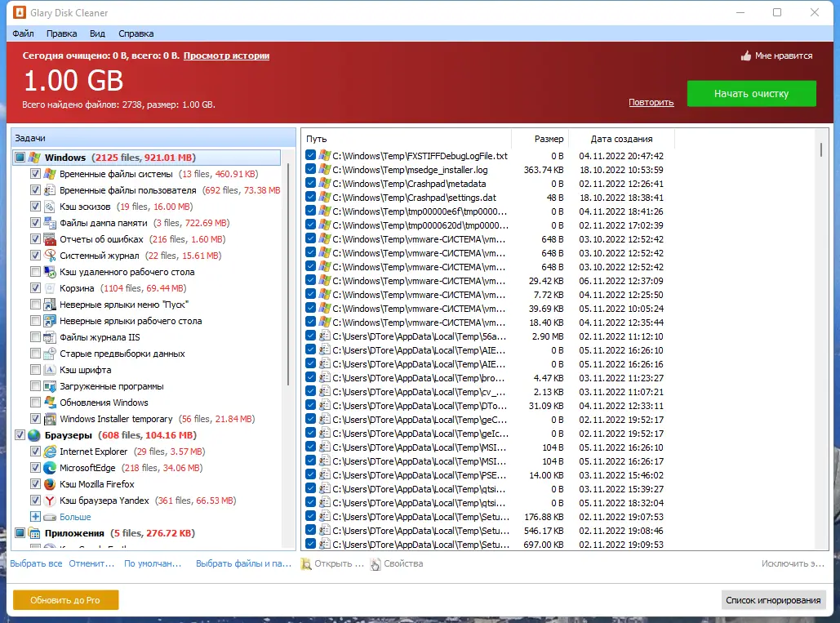Click the IIS log files icon
This screenshot has width=840, height=623.
pyautogui.click(x=49, y=337)
